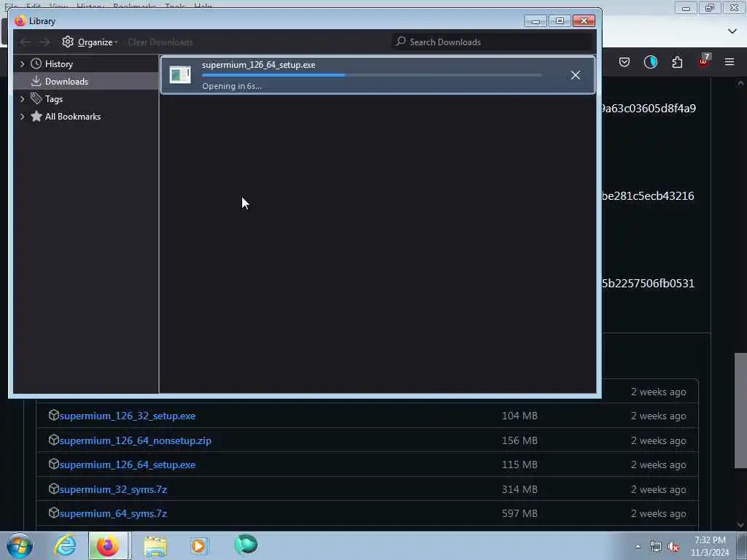The image size is (747, 560).
Task: Select the supermium_126_64_setup.exe download entry name
Action: tap(258, 65)
